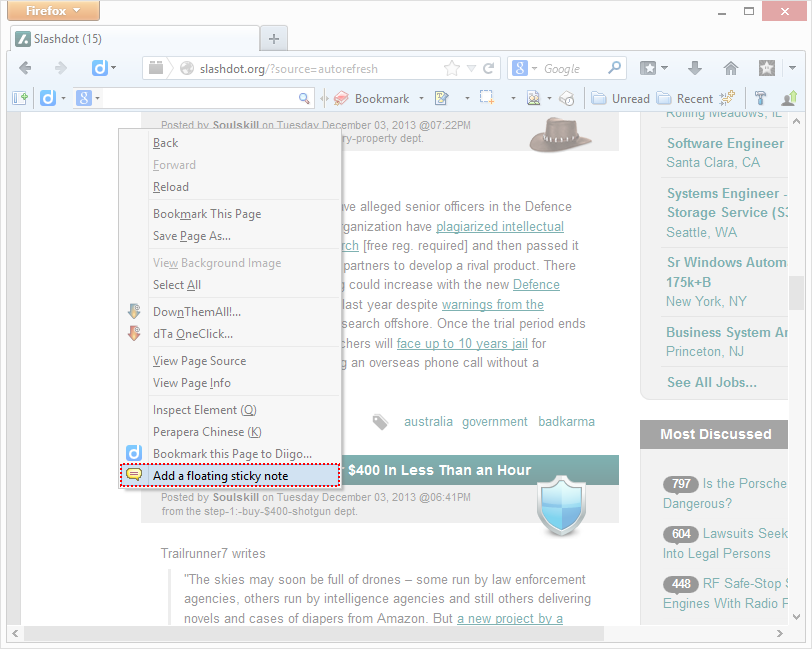
Task: Open 'Software Engineer' job link
Action: 726,143
